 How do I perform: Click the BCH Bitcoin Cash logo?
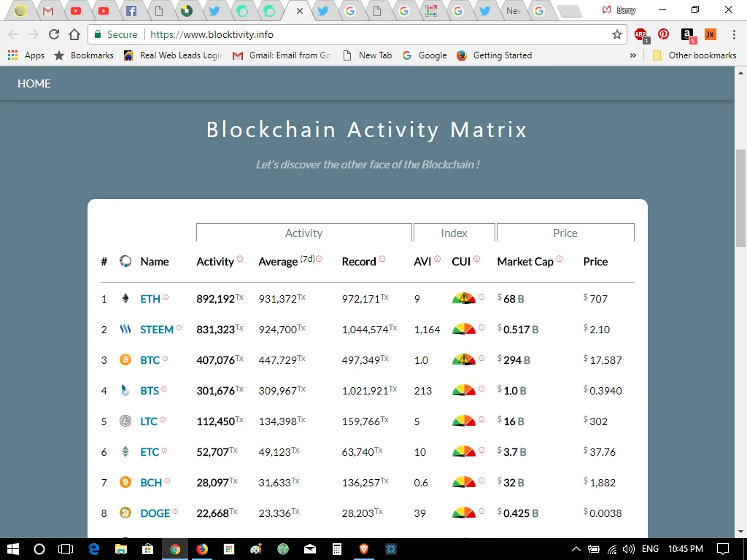point(125,483)
